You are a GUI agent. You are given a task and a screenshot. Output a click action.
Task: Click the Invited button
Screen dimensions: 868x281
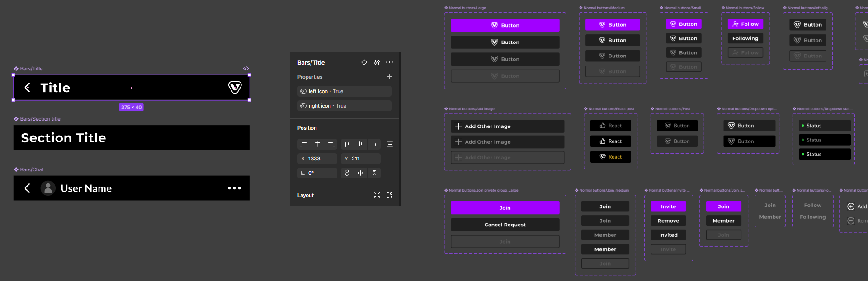[668, 235]
